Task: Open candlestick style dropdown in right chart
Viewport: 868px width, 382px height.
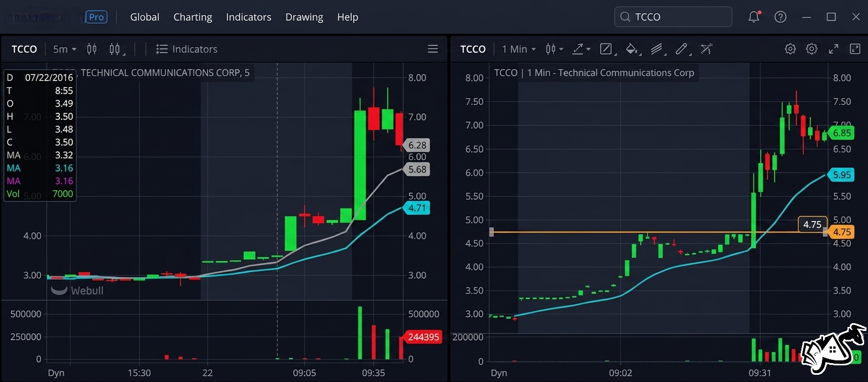Action: click(x=554, y=49)
